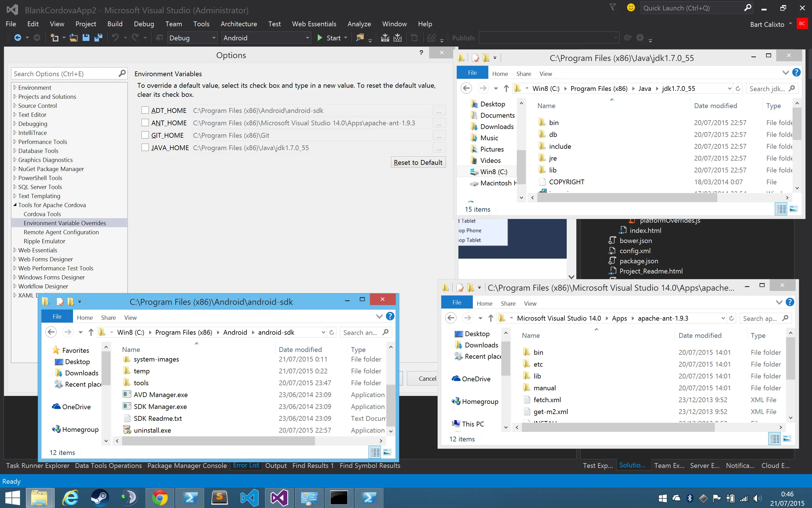Switch to the Output tab
The width and height of the screenshot is (812, 508).
(x=276, y=465)
